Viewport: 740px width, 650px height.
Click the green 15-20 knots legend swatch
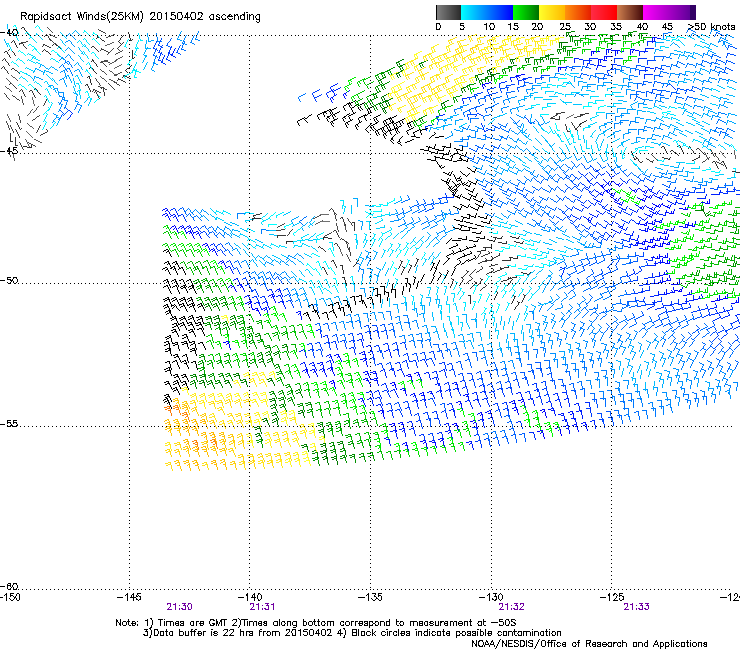click(526, 12)
